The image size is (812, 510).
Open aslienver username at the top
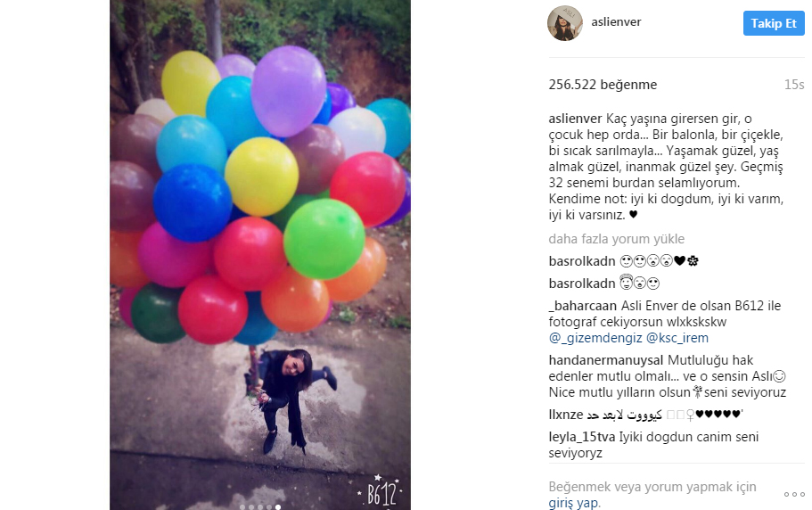tap(616, 21)
